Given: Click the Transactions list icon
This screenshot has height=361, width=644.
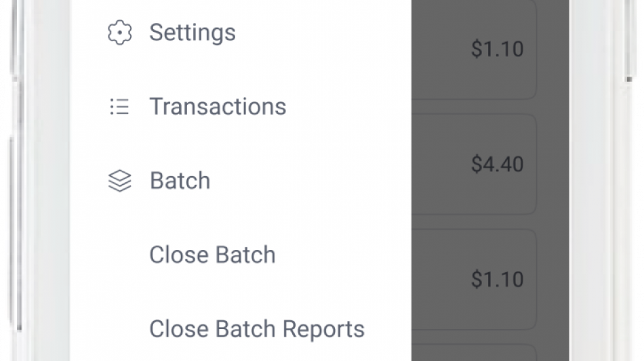Looking at the screenshot, I should [119, 107].
